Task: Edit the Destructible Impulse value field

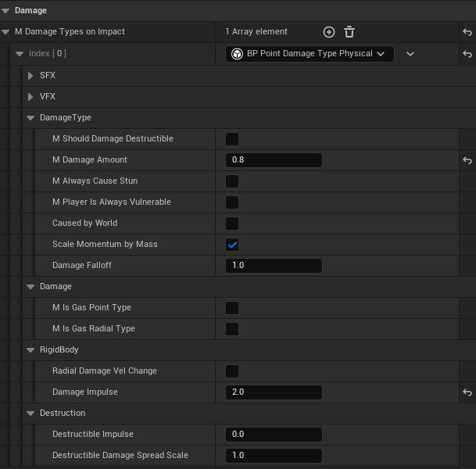Action: coord(274,435)
